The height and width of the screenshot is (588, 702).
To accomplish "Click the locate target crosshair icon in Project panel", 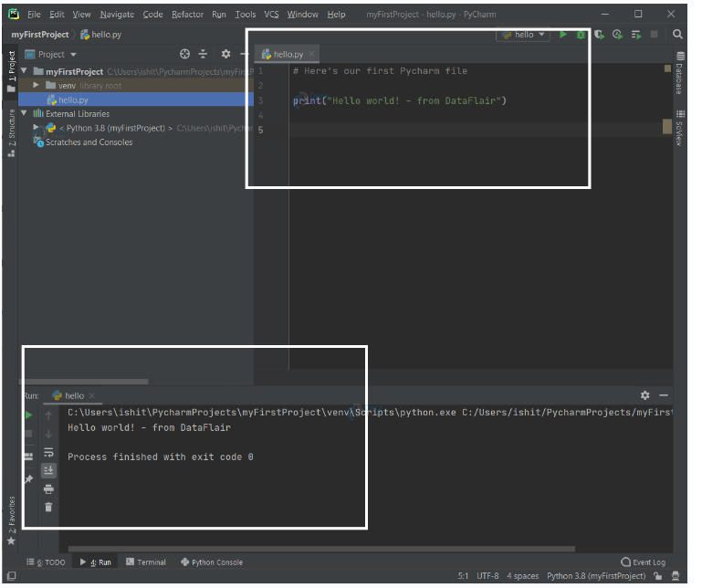I will tap(184, 54).
